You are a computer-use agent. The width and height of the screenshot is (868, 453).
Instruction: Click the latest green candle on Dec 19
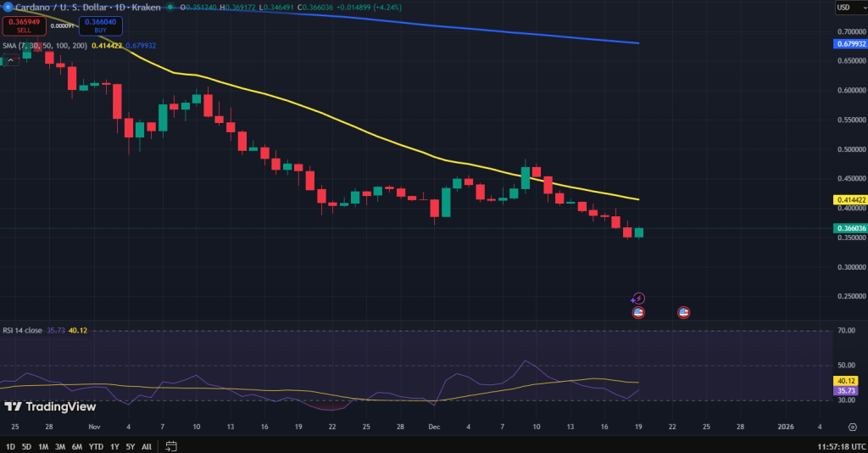(639, 232)
